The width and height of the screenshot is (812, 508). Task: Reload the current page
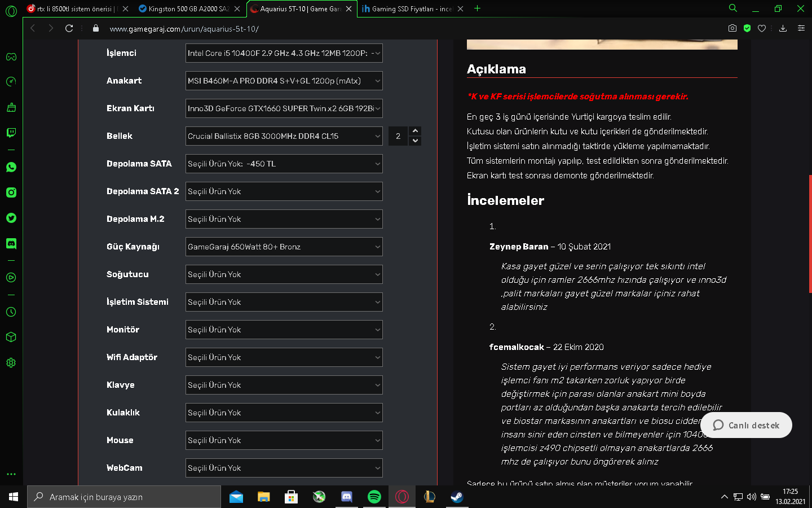coord(69,28)
